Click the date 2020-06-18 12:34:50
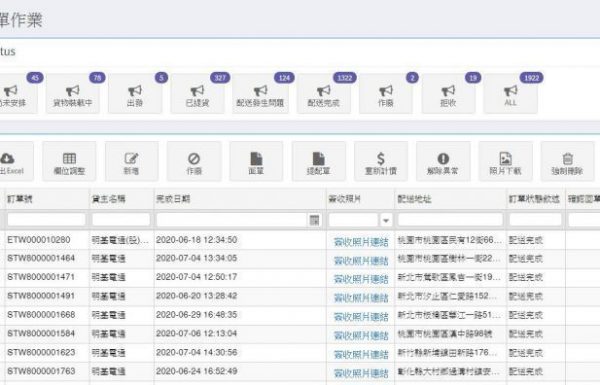Screen dimensions: 600x385 pos(197,240)
